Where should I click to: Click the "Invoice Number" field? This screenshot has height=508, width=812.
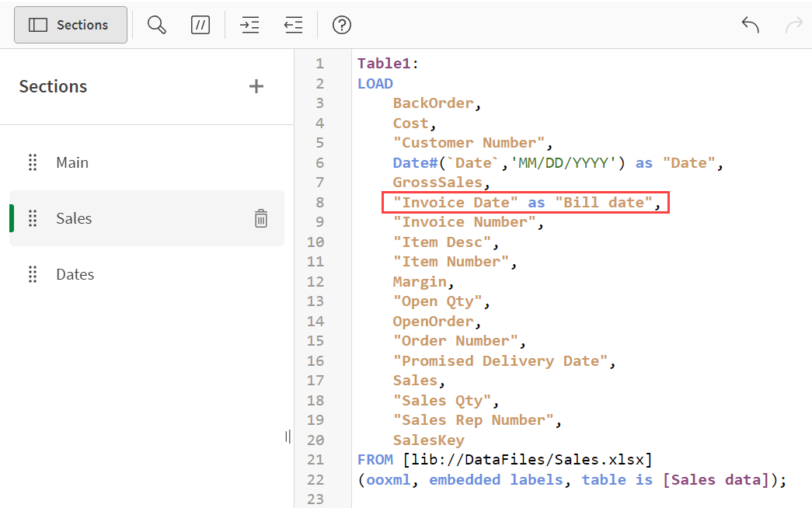pos(465,222)
